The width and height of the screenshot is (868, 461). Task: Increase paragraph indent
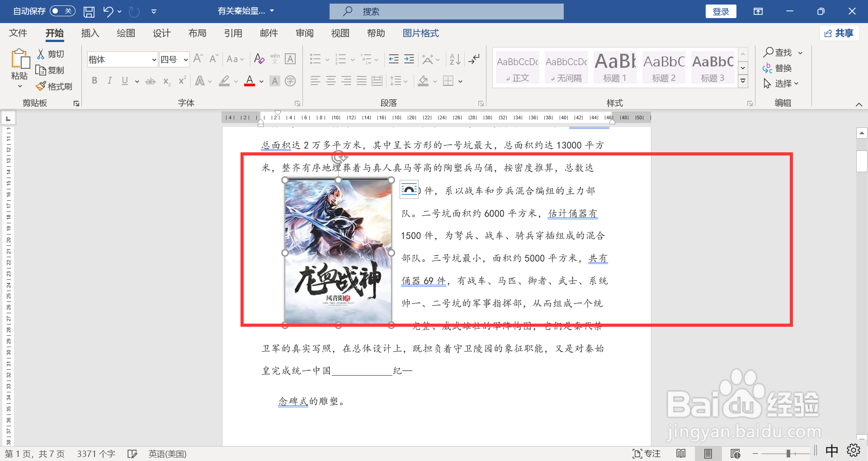409,59
